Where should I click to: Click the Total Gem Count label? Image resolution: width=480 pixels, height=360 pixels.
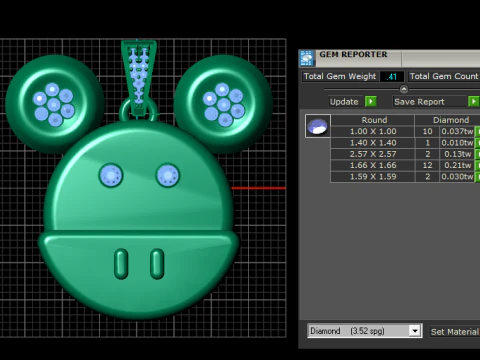tap(444, 76)
